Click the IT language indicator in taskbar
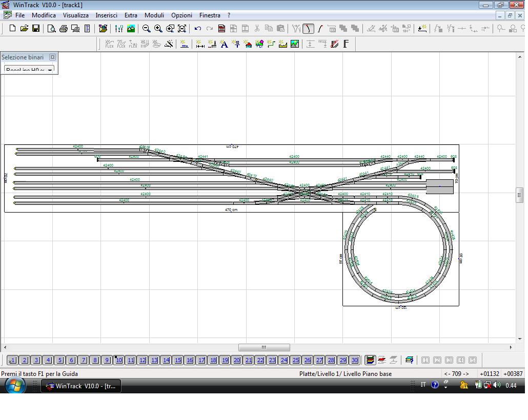This screenshot has width=528, height=420. pyautogui.click(x=423, y=385)
